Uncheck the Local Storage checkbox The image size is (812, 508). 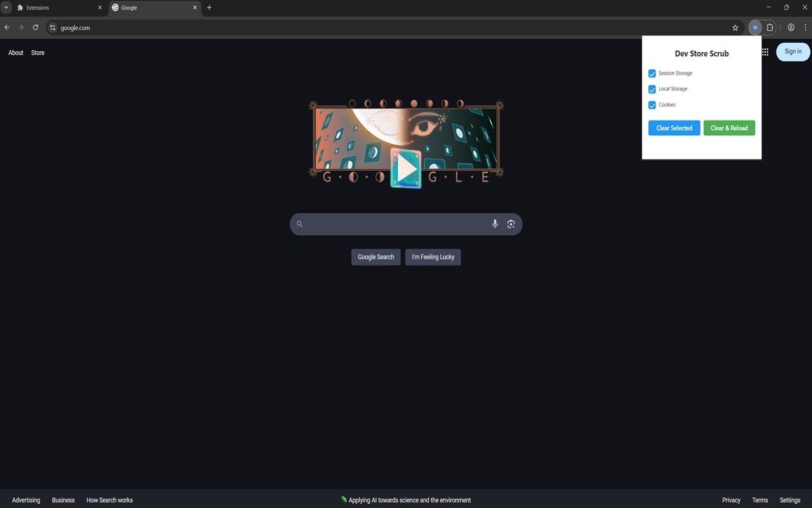click(652, 90)
